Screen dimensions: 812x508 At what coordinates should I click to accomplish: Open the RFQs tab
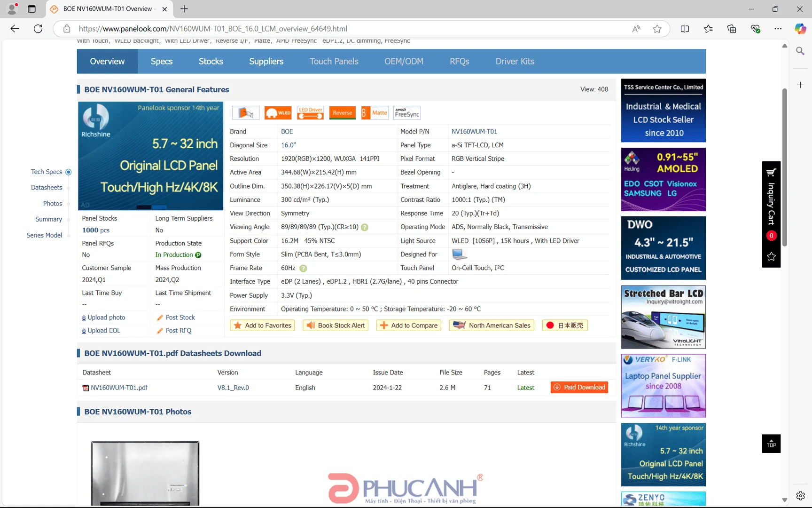tap(460, 62)
